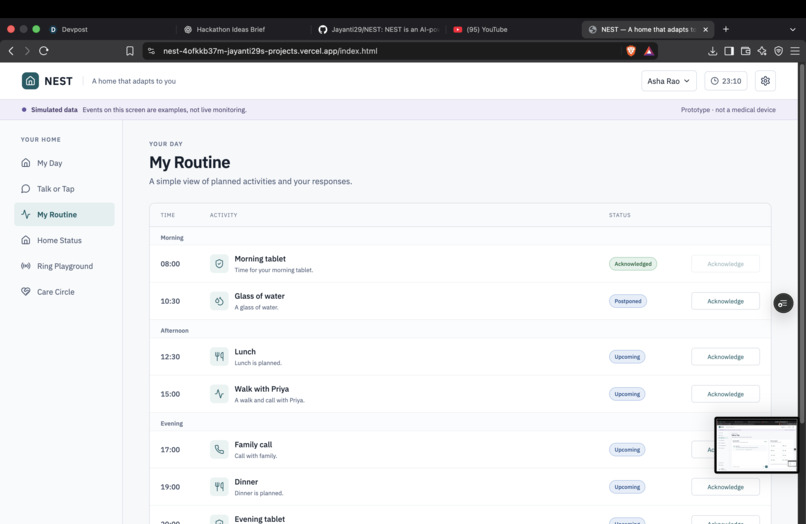The image size is (806, 524).
Task: Open the Asha Rao user dropdown
Action: pyautogui.click(x=669, y=81)
